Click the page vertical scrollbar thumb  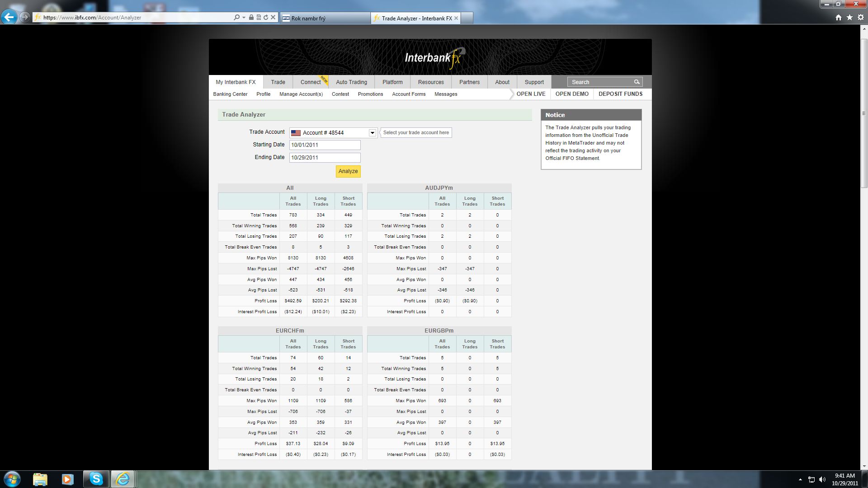point(864,113)
